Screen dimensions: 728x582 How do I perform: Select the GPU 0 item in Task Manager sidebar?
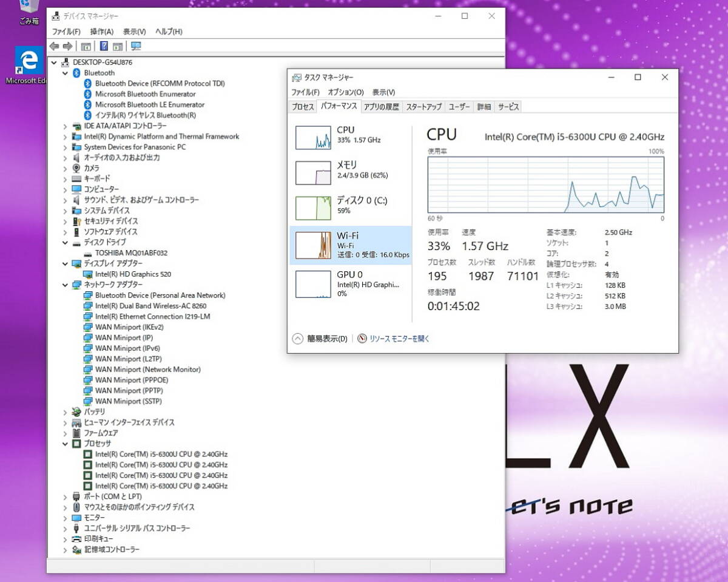(x=351, y=283)
